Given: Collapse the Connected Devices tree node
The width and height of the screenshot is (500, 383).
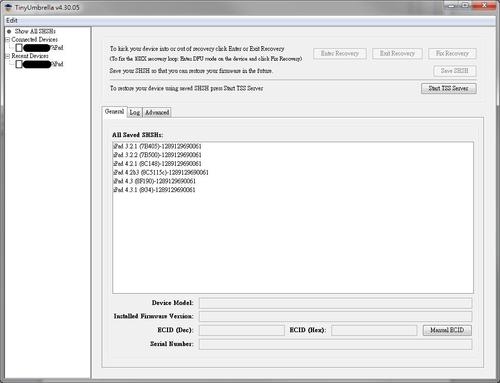Looking at the screenshot, I should click(x=8, y=40).
